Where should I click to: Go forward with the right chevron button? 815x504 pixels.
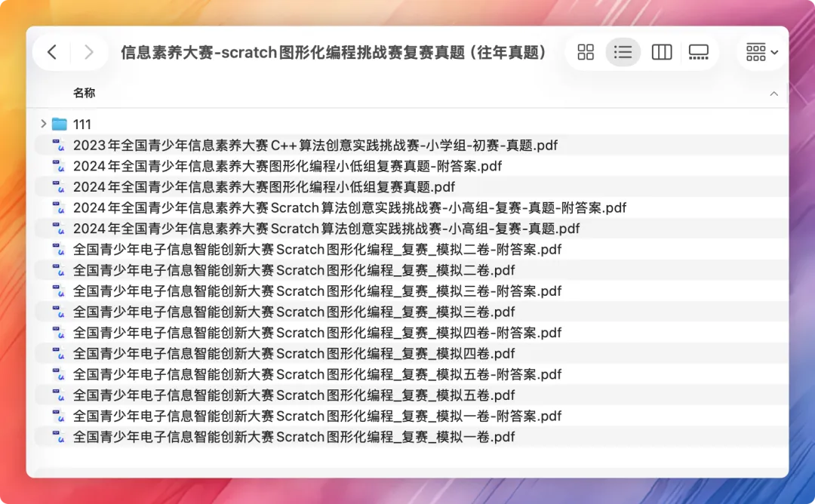(89, 52)
